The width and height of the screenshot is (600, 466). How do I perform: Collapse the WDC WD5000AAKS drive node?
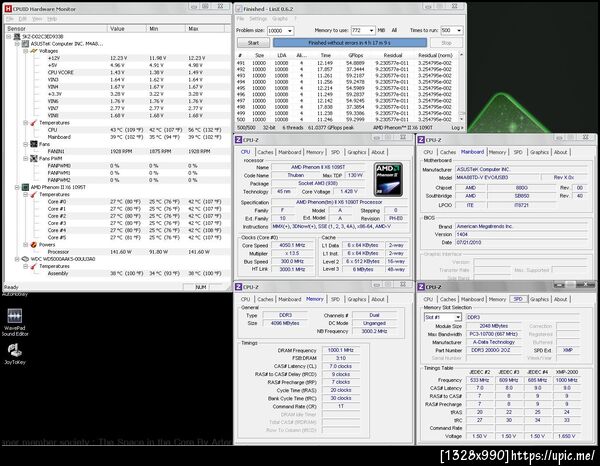click(17, 259)
